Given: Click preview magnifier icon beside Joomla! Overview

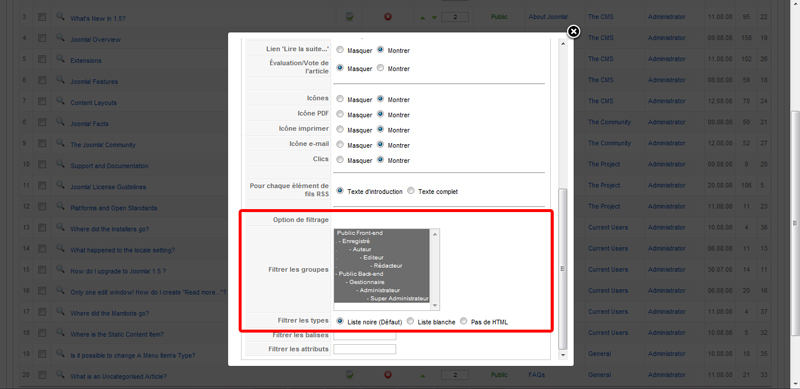Looking at the screenshot, I should tap(60, 37).
